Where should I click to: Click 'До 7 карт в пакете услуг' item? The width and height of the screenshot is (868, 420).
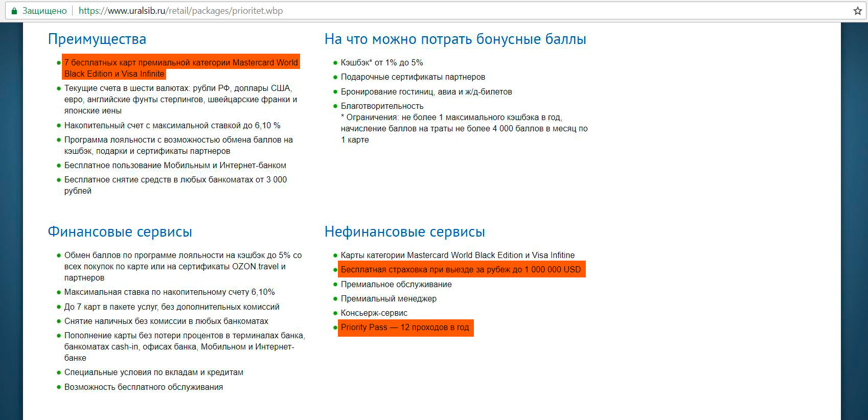point(172,307)
